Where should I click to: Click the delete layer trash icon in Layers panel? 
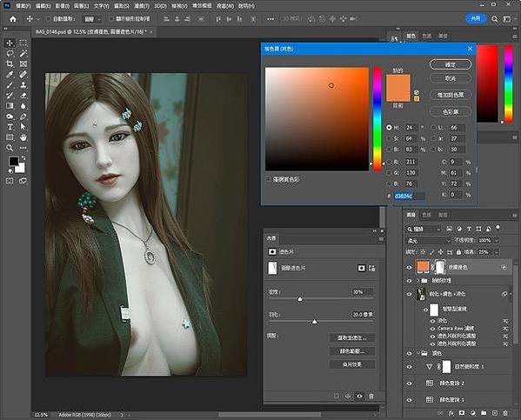[x=505, y=413]
